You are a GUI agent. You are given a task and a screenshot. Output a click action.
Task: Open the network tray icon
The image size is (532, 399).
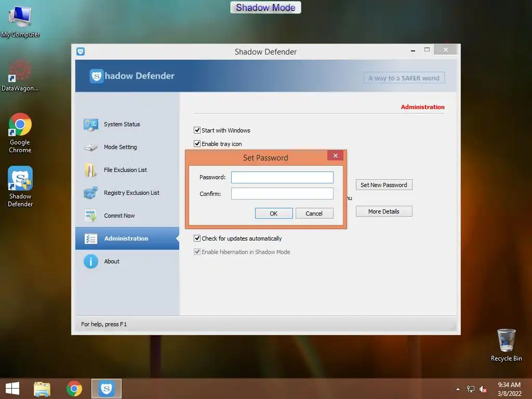471,389
